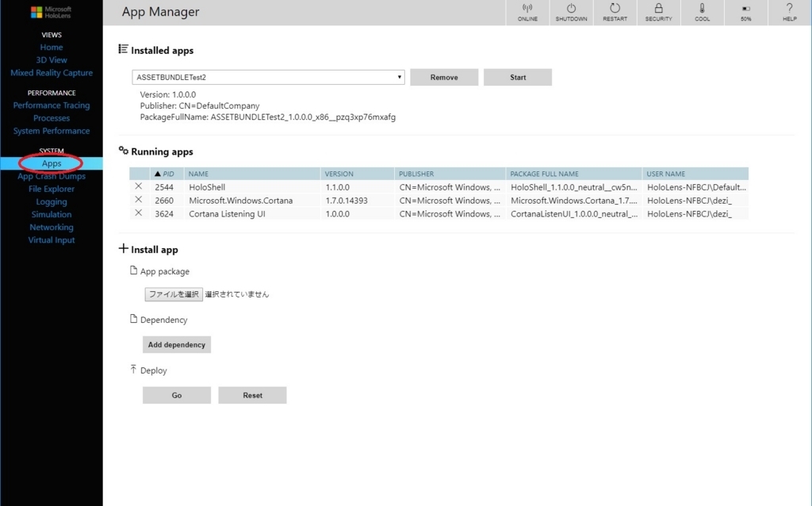Open Performance Tracing page

coord(52,105)
